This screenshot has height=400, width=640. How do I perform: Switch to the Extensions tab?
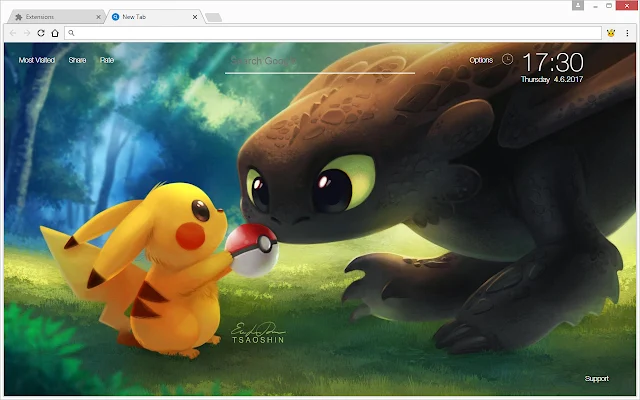coord(56,17)
